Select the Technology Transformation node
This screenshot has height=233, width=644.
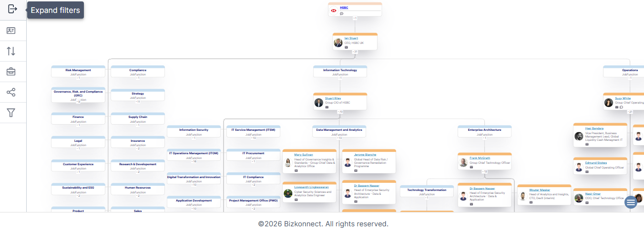(427, 191)
